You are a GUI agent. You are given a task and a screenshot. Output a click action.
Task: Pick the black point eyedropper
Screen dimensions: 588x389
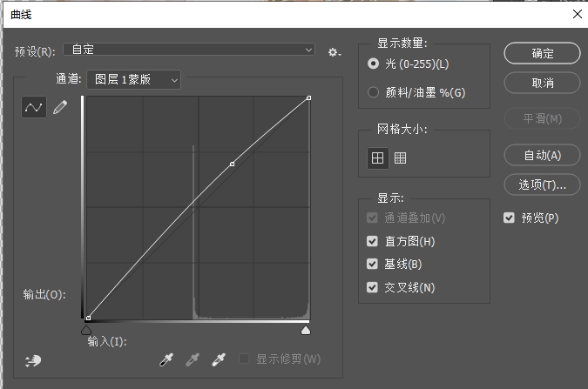pyautogui.click(x=166, y=360)
